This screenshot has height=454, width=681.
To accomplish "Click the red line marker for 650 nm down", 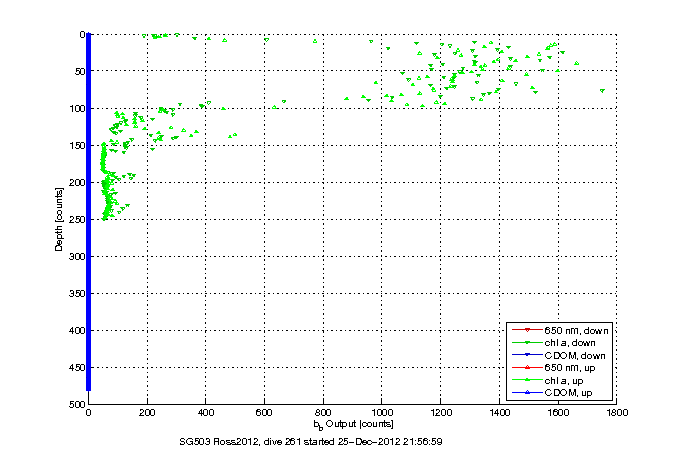I will 527,330.
